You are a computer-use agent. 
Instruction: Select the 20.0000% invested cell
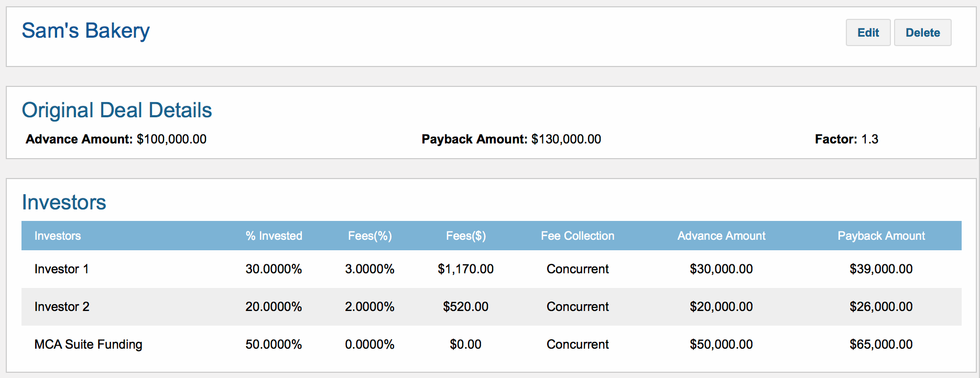[274, 307]
